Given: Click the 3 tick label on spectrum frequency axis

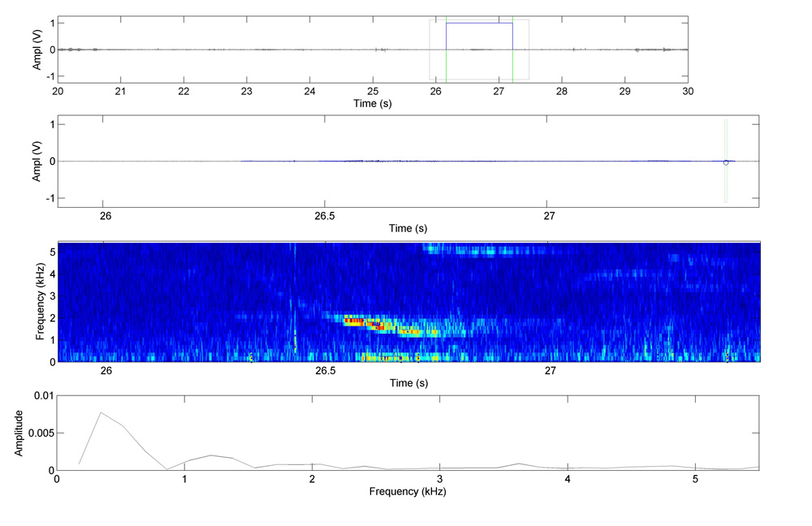Looking at the screenshot, I should coord(440,481).
